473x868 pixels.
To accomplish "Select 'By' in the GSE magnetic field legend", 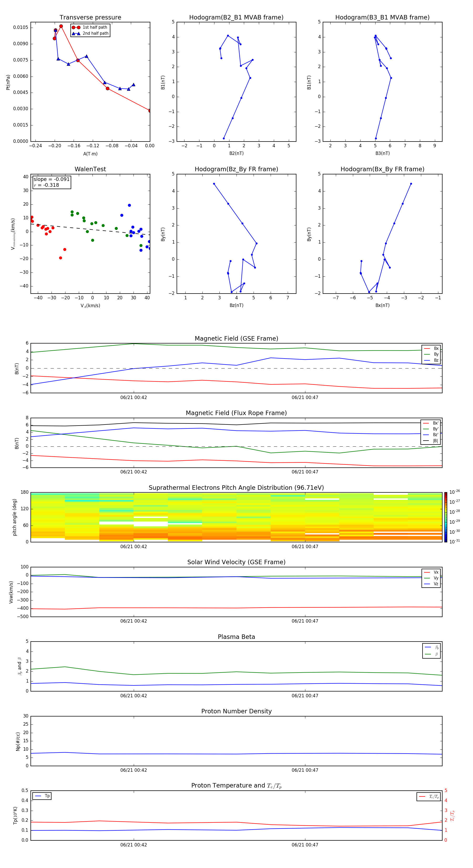I will (431, 354).
